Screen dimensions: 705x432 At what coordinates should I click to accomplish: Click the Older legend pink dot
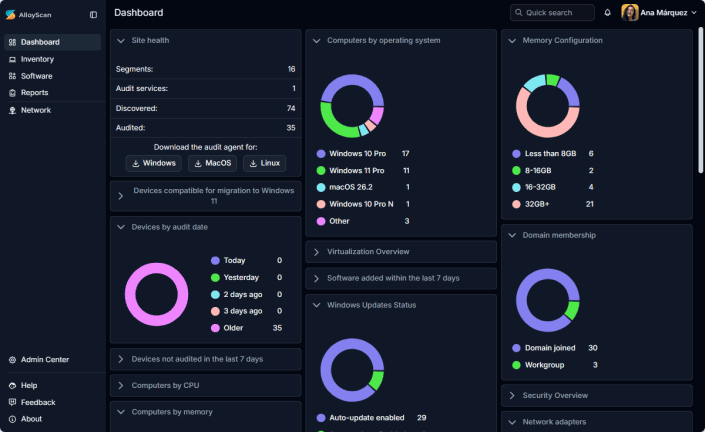[x=215, y=328]
